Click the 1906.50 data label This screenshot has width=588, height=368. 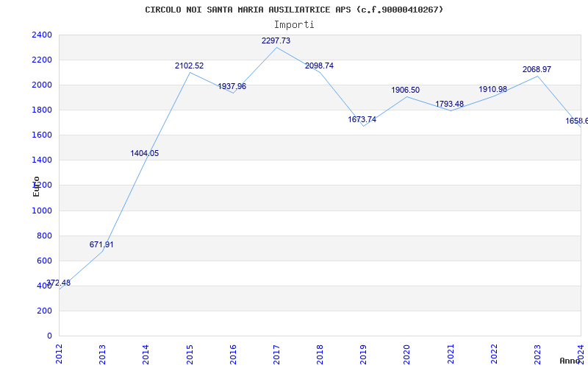point(406,90)
